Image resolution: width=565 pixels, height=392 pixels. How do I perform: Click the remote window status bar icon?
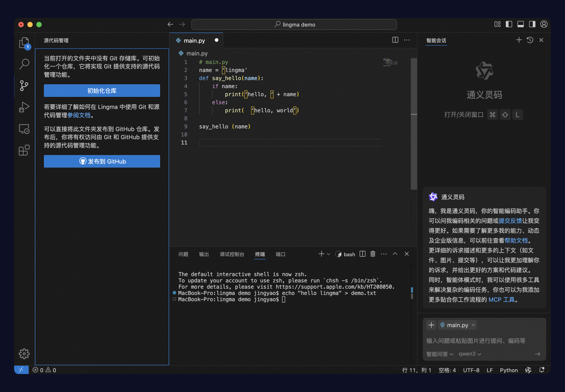coord(21,370)
